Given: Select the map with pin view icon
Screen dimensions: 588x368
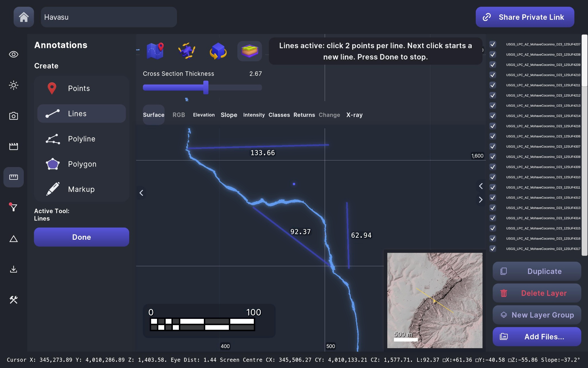Looking at the screenshot, I should [155, 51].
